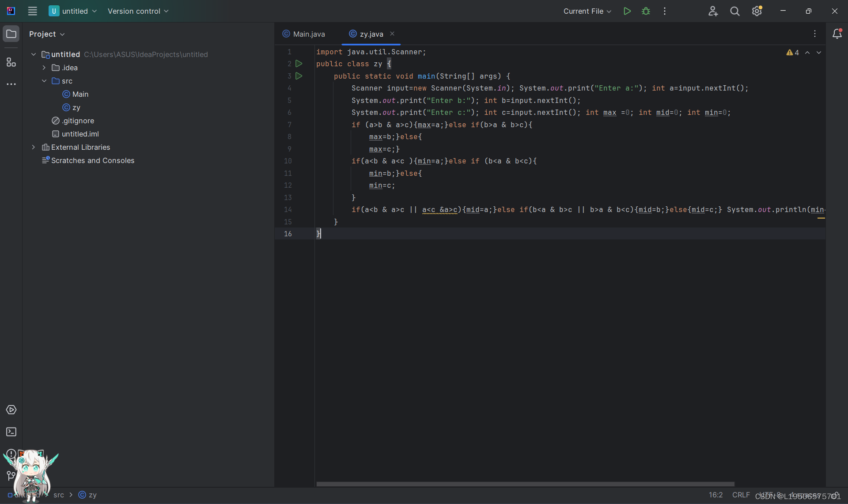Run zy class from gutter icon

point(299,64)
